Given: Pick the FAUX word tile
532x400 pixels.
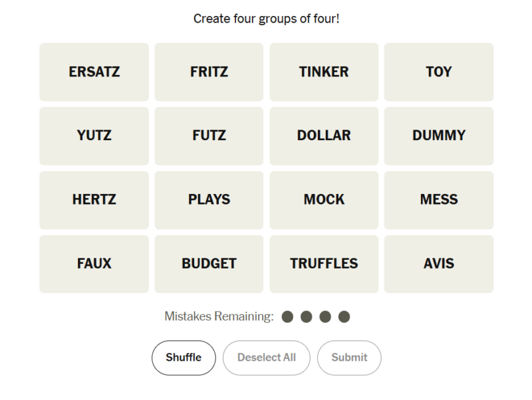Looking at the screenshot, I should tap(94, 263).
